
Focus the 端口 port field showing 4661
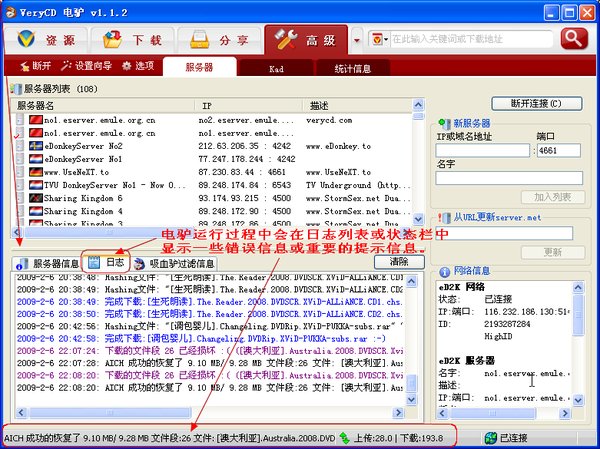(x=558, y=150)
